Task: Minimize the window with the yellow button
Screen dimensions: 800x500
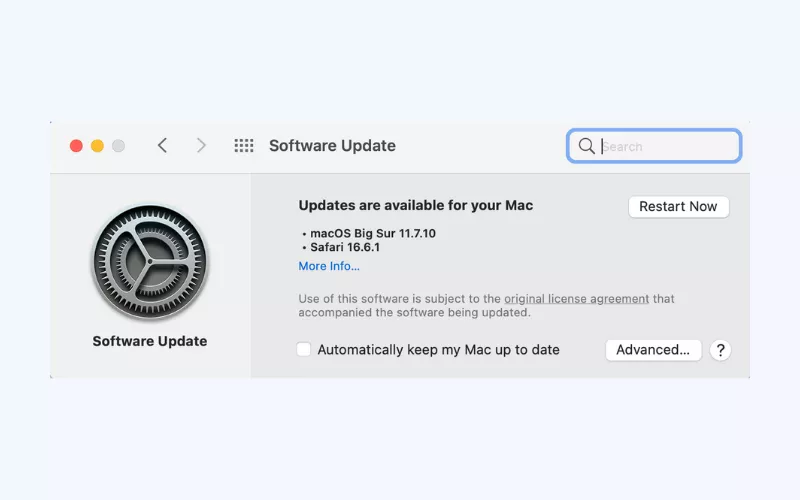Action: tap(97, 146)
